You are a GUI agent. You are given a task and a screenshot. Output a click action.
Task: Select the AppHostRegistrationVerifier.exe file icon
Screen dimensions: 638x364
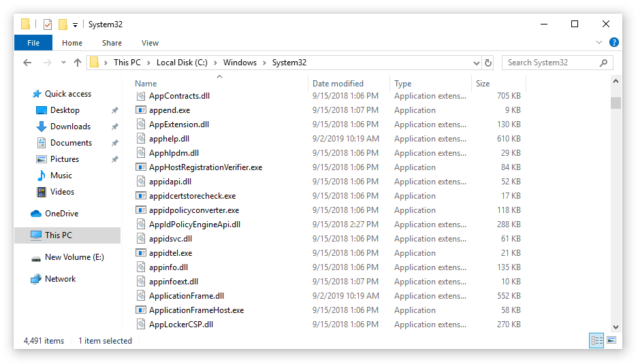(141, 167)
